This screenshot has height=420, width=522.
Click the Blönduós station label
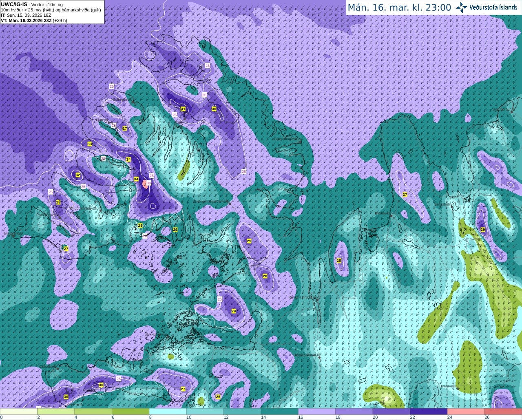(x=383, y=213)
